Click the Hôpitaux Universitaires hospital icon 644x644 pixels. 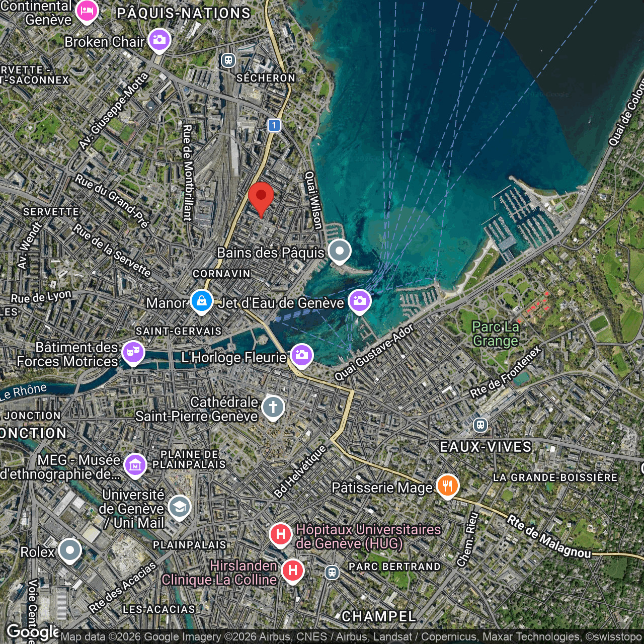pyautogui.click(x=281, y=534)
